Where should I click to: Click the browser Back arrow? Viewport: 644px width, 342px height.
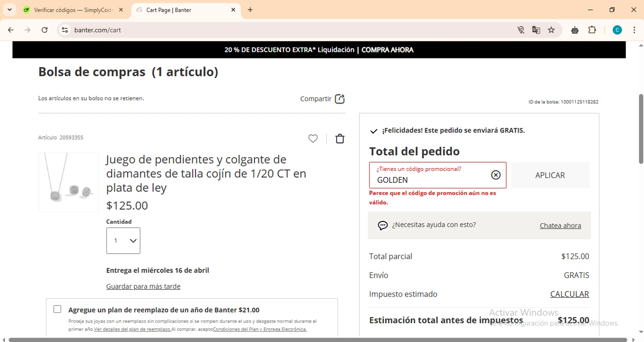11,30
